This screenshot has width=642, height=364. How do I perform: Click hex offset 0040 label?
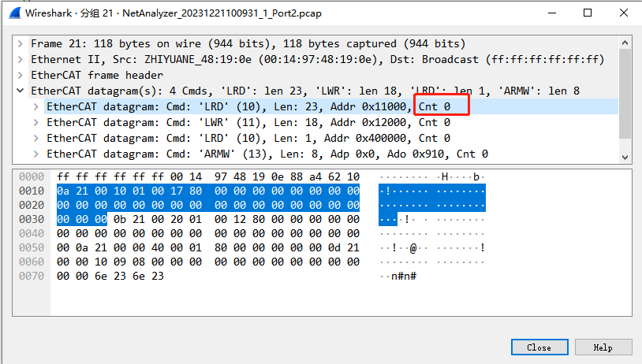[32, 233]
